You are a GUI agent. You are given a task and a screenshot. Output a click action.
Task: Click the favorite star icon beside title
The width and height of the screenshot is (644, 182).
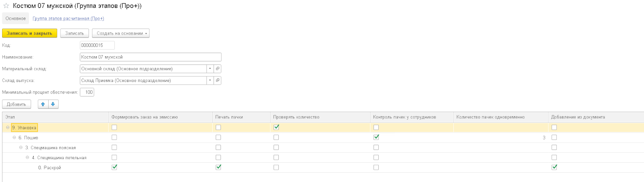click(x=6, y=6)
